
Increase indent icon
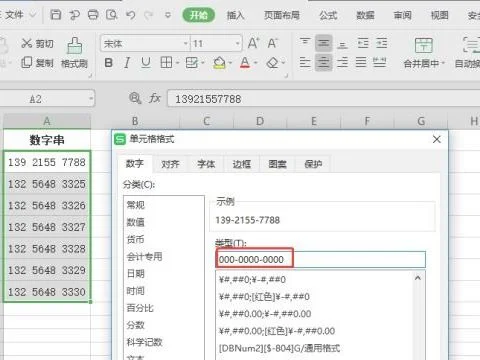tap(382, 43)
